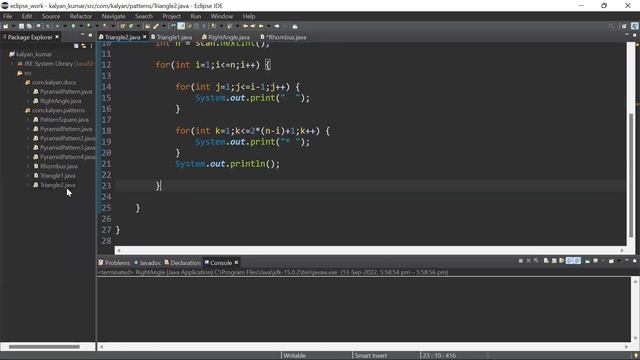Click the editor's vertical scrollbar thumb
The height and width of the screenshot is (360, 640).
coord(632,176)
